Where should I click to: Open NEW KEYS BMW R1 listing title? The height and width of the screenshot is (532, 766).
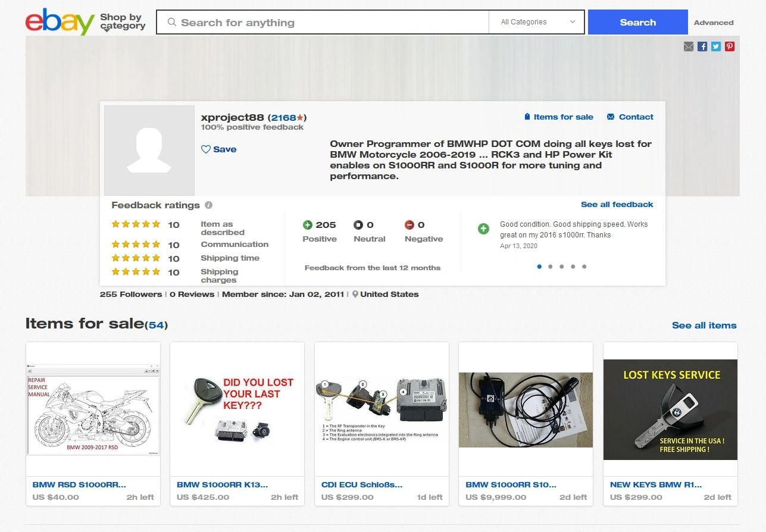tap(656, 484)
